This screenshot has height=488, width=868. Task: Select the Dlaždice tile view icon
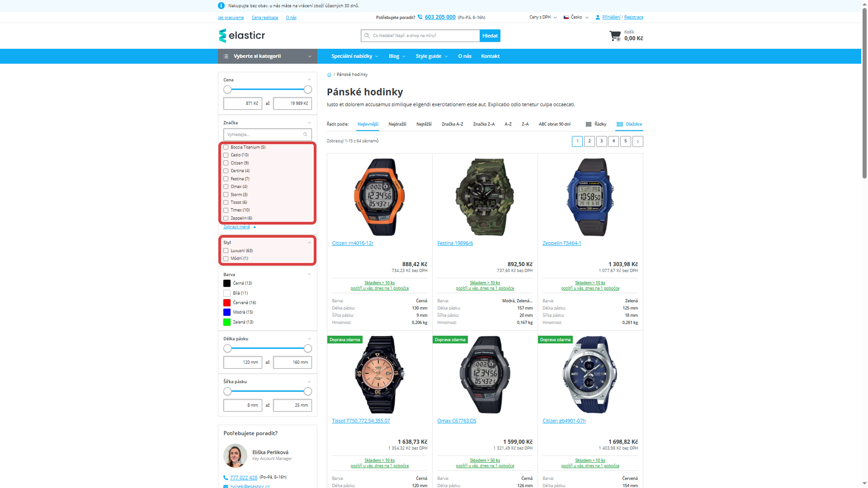[x=619, y=124]
